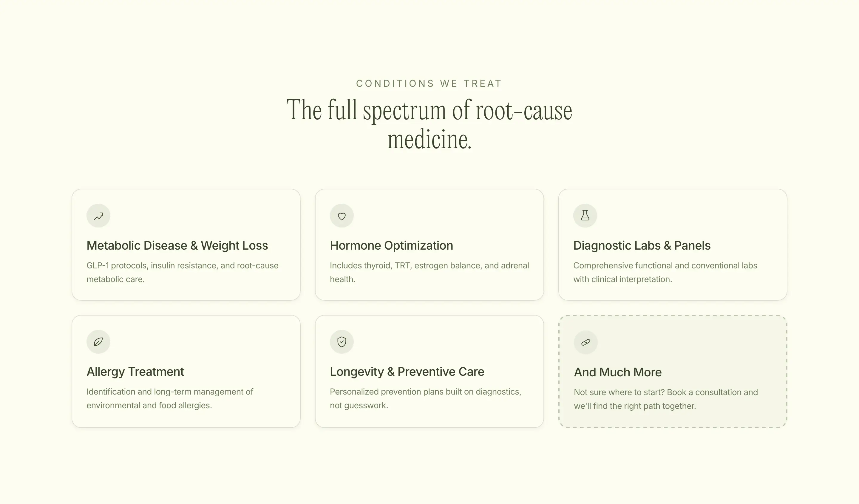Click the full spectrum of root-cause medicine headline
The height and width of the screenshot is (504, 859).
(x=429, y=124)
